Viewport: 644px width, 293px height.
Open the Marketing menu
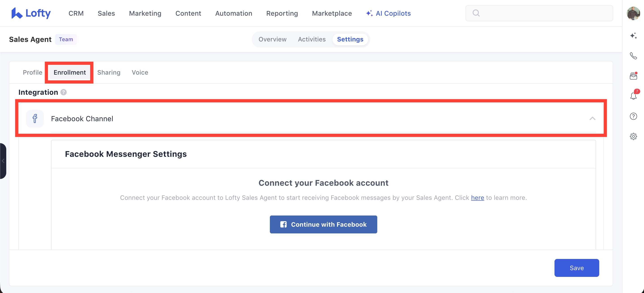(x=145, y=13)
